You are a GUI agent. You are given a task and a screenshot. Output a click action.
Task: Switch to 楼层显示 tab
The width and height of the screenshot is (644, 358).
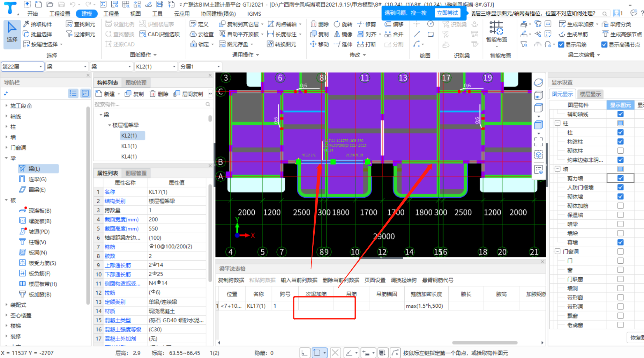pyautogui.click(x=590, y=94)
